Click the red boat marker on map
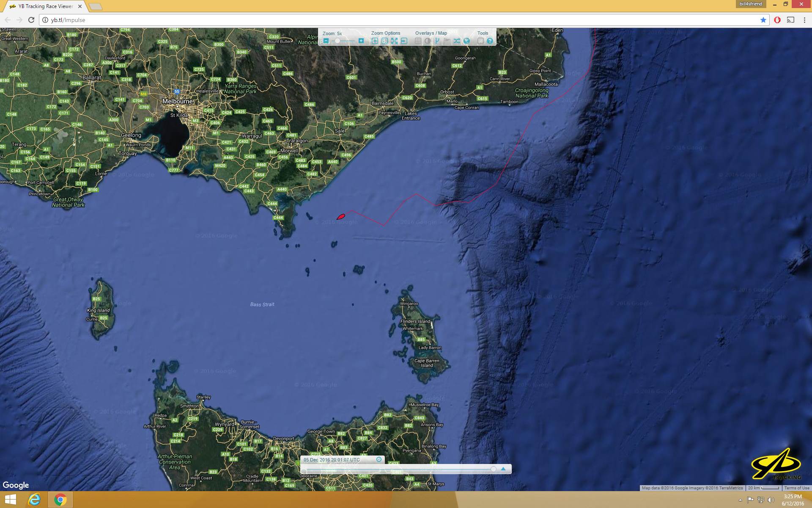812x508 pixels. tap(341, 217)
